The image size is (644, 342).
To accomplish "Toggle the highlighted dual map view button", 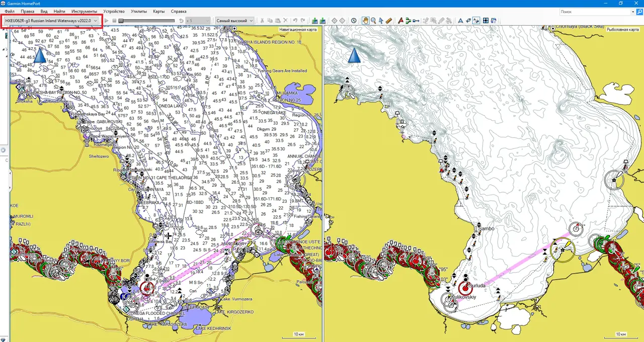I will [476, 21].
